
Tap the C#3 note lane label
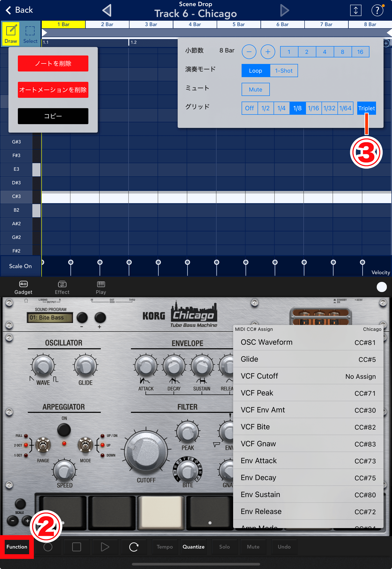16,197
